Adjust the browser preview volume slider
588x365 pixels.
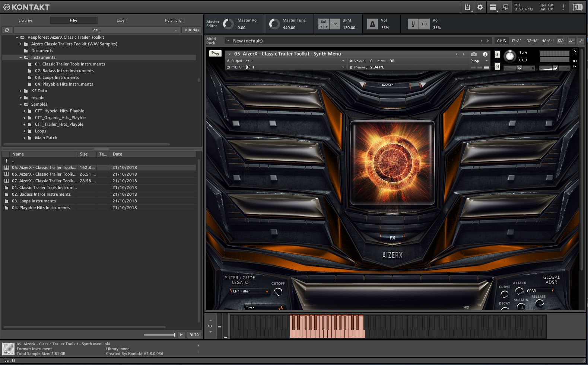pyautogui.click(x=160, y=334)
